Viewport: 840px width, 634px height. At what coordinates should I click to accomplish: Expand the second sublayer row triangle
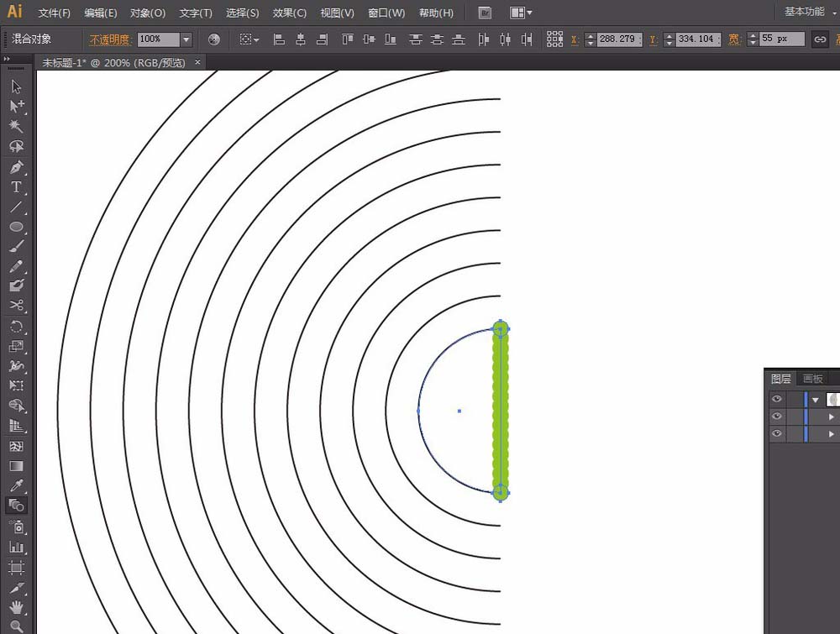(832, 417)
